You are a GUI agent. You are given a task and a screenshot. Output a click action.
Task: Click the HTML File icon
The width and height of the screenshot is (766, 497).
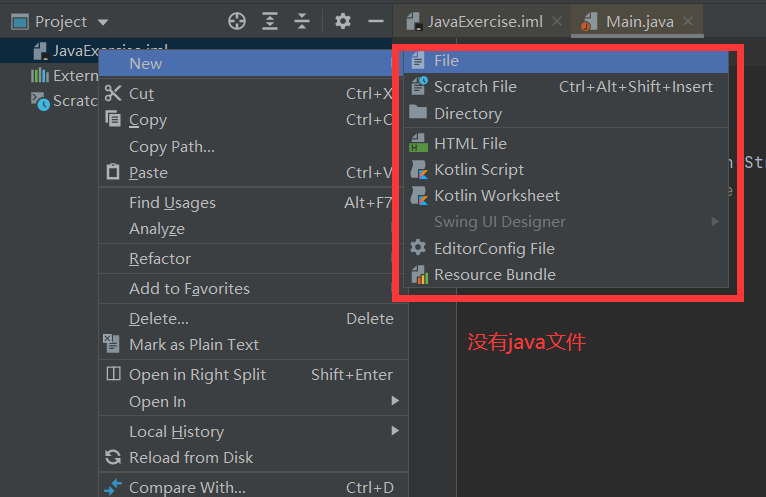click(419, 143)
